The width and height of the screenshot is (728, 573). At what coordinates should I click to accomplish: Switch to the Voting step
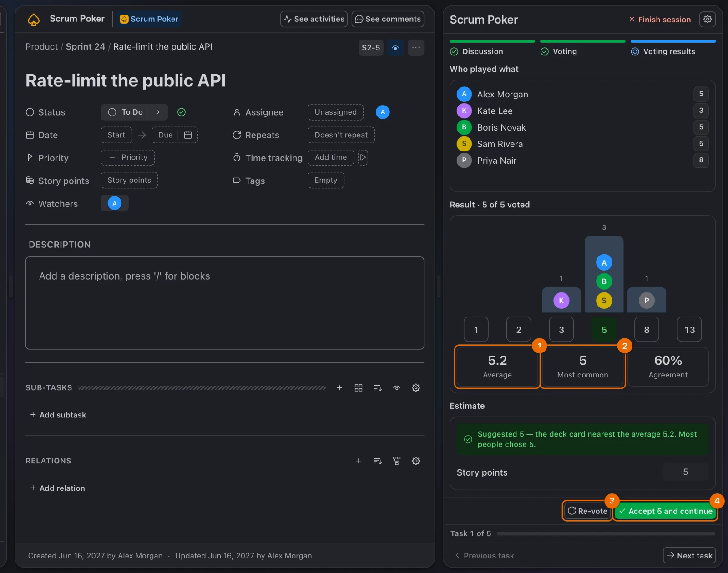582,48
